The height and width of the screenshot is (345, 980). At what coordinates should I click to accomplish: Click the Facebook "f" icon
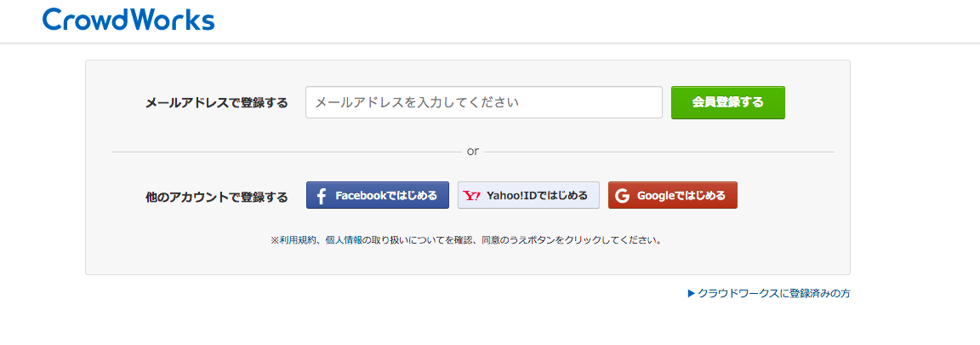(x=321, y=196)
